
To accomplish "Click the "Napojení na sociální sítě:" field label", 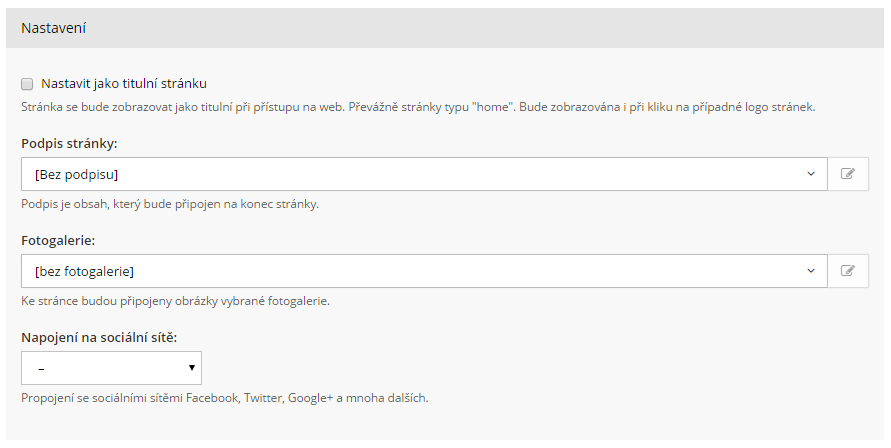I will [x=99, y=338].
